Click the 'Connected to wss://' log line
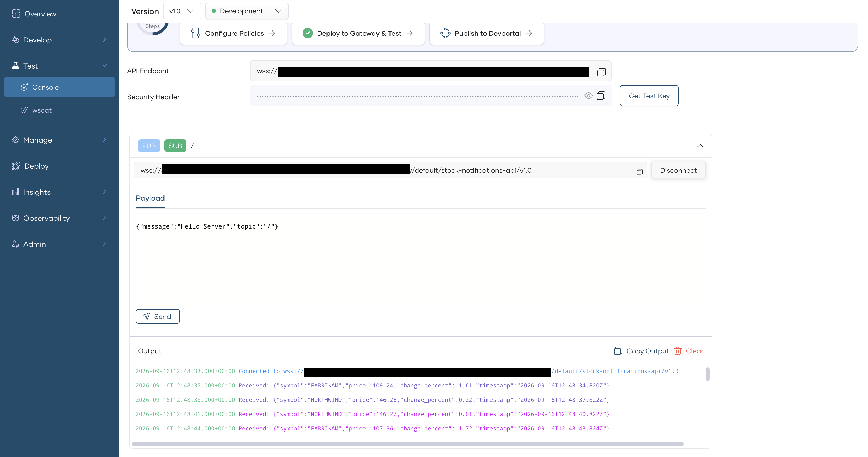868x457 pixels. [407, 371]
